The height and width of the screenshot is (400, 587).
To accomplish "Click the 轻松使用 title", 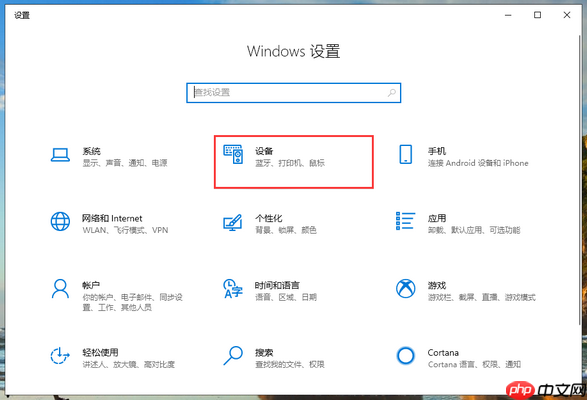I will pos(100,352).
